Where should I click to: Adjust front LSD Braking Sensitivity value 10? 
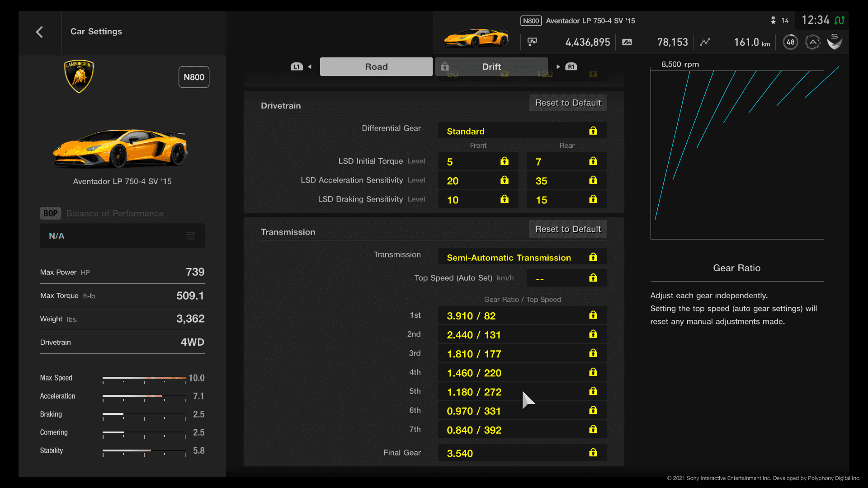tap(478, 199)
